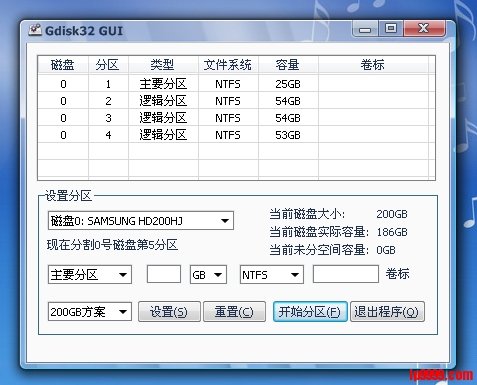Click the volume label input field

click(x=346, y=274)
